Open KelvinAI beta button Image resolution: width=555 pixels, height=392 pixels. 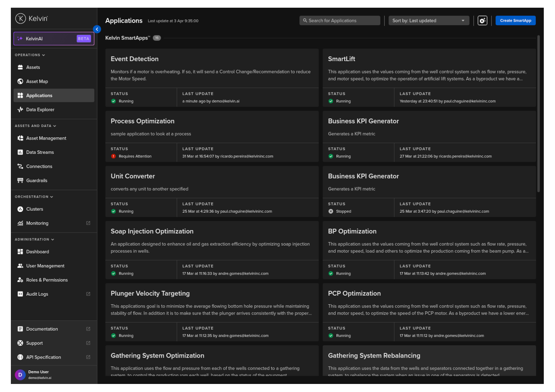coord(54,39)
